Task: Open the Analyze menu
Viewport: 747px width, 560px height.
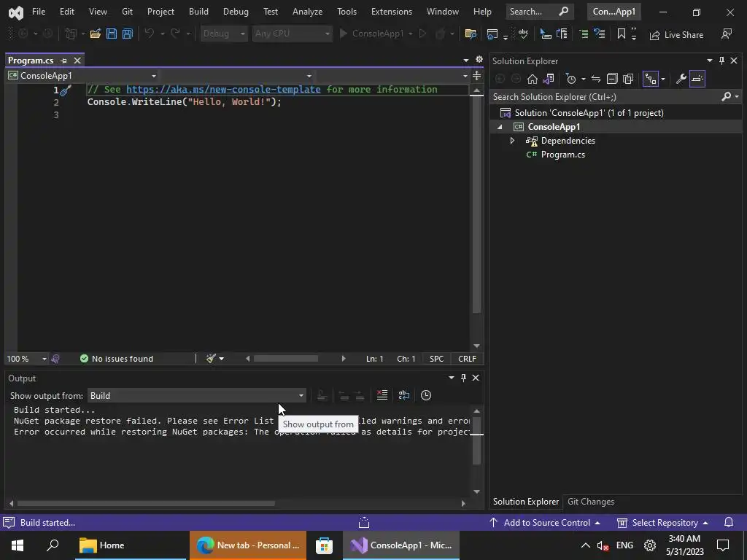Action: click(x=307, y=12)
